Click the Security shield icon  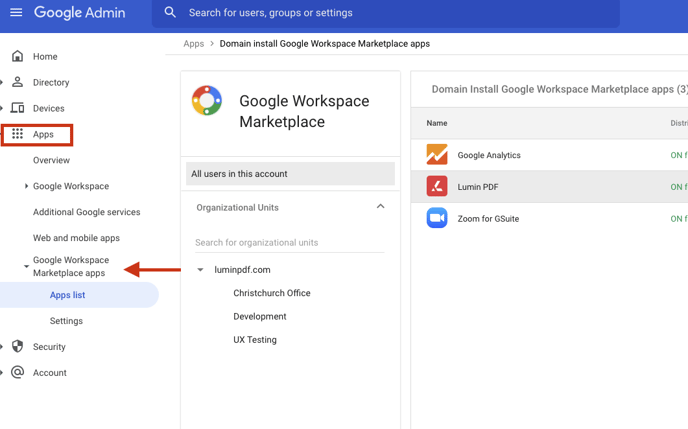[18, 347]
